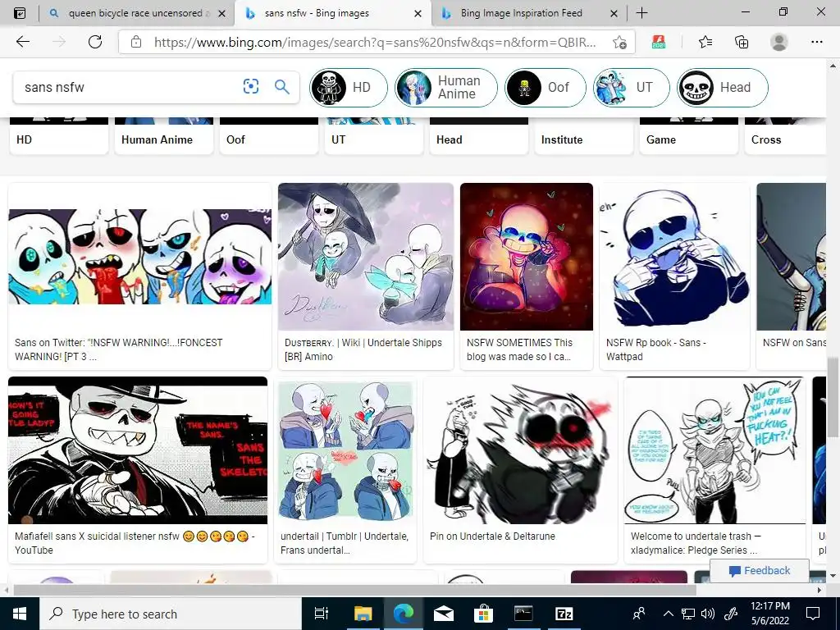This screenshot has width=840, height=630.
Task: Open 'Pin on Undertale & Deltarune' caption
Action: pyautogui.click(x=492, y=536)
